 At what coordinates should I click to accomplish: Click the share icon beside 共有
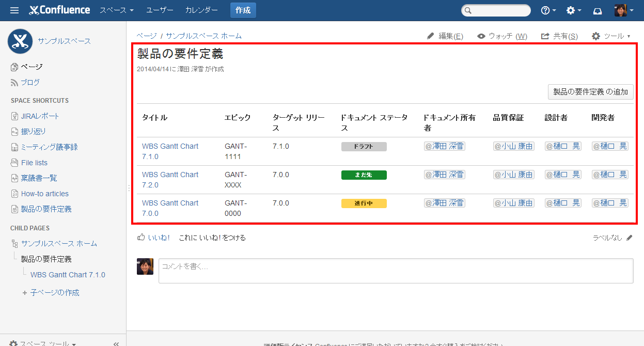click(545, 36)
